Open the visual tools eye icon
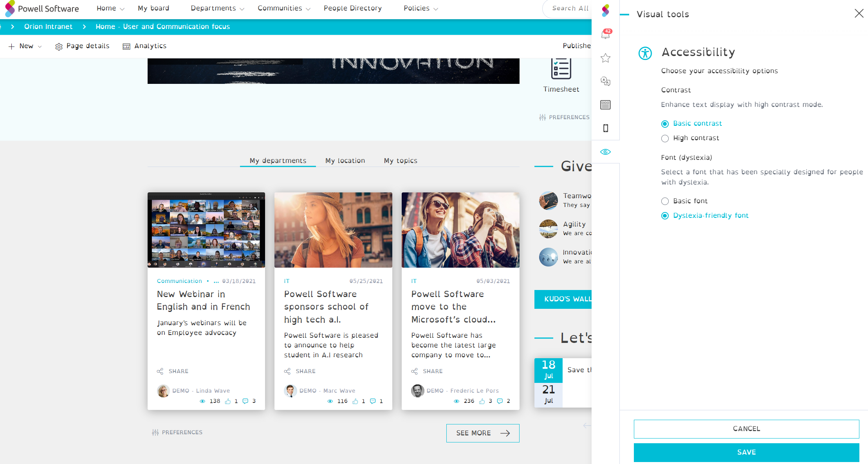The image size is (868, 464). pos(606,152)
